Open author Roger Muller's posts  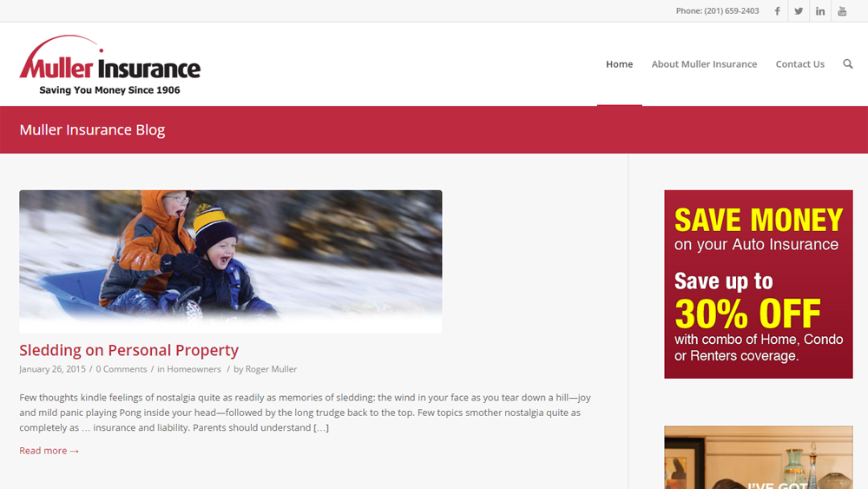pos(271,369)
